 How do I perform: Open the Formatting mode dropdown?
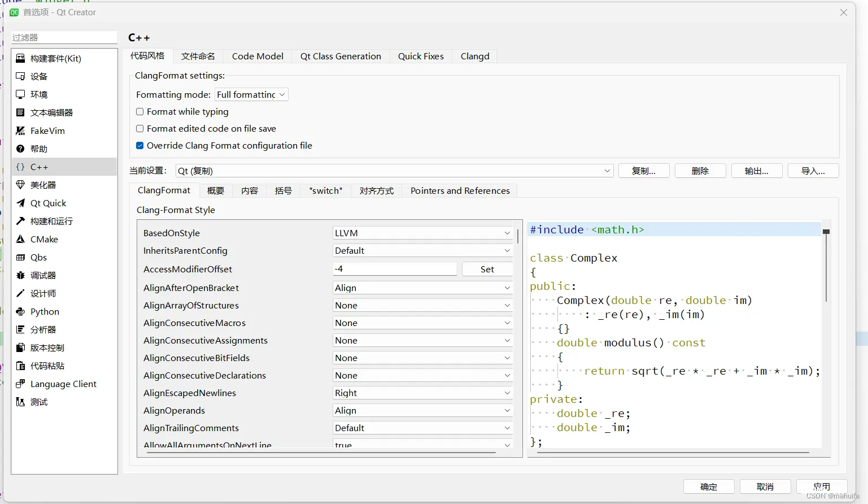pos(251,94)
